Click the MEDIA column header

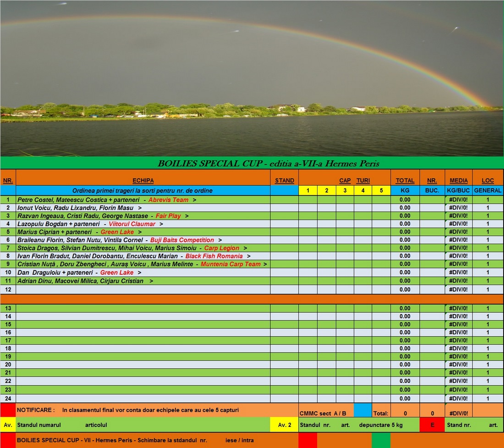459,181
